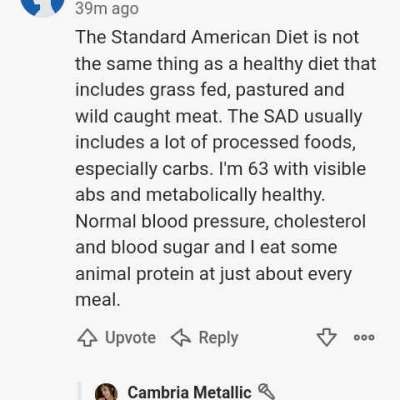400x400 pixels.
Task: Open Cambria Metallic's profile picture
Action: pyautogui.click(x=106, y=392)
